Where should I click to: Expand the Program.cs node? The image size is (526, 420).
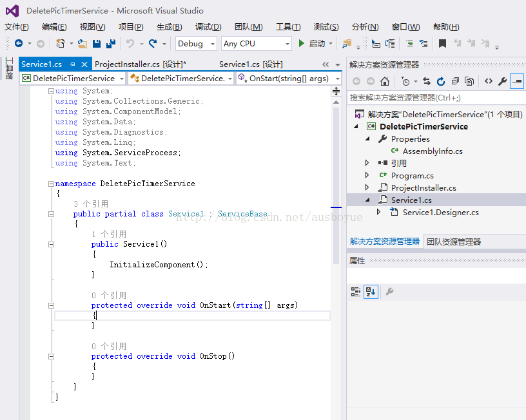[367, 175]
